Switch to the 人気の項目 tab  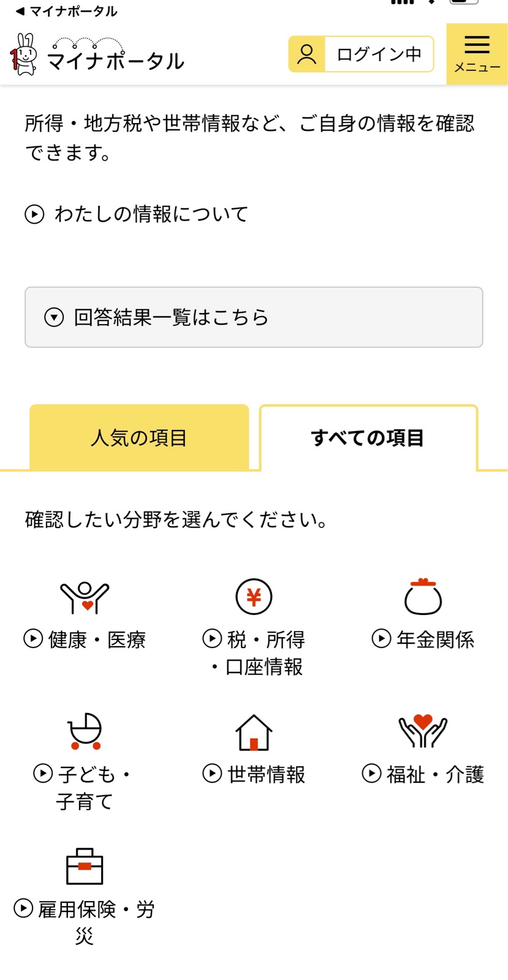(139, 437)
